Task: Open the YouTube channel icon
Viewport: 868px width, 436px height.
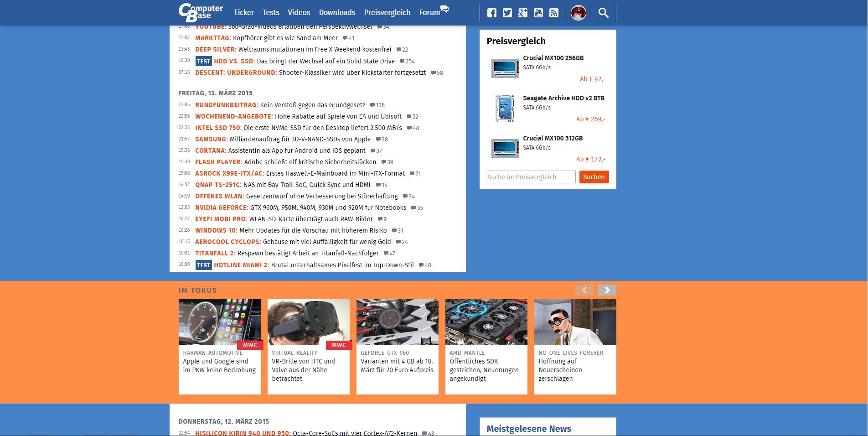Action: click(538, 13)
